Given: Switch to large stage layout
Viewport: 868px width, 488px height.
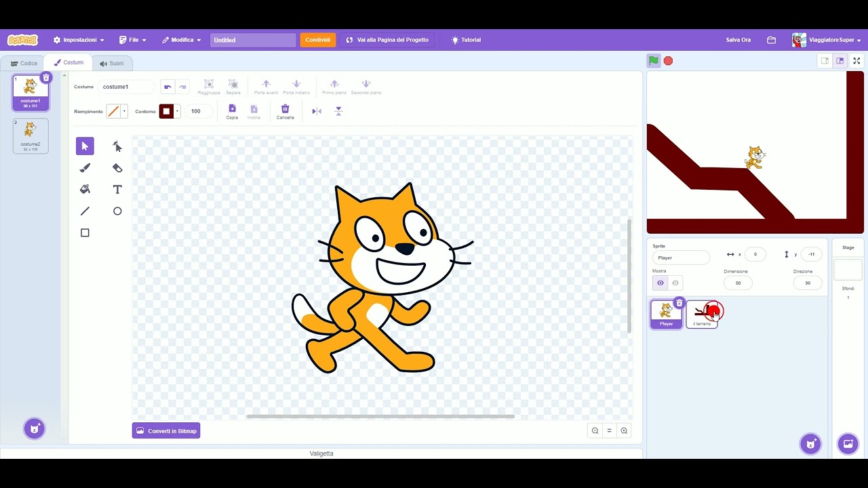Looking at the screenshot, I should tap(840, 60).
